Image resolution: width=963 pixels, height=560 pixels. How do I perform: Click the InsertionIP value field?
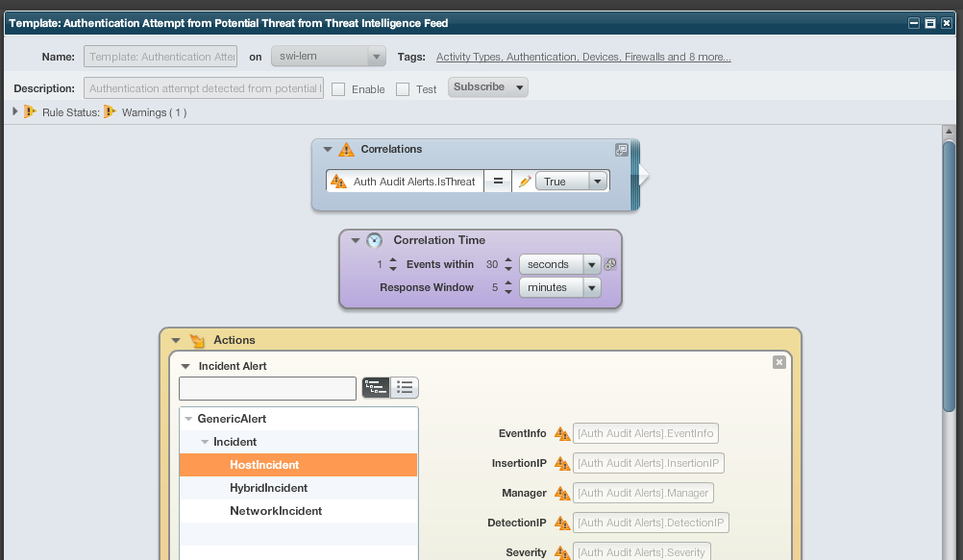(x=649, y=463)
